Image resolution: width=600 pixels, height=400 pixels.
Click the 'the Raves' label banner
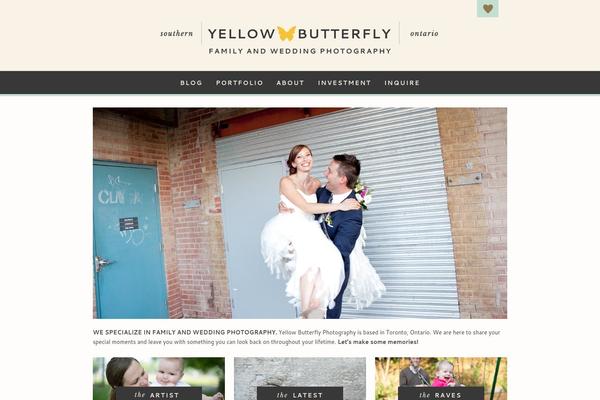pyautogui.click(x=441, y=394)
